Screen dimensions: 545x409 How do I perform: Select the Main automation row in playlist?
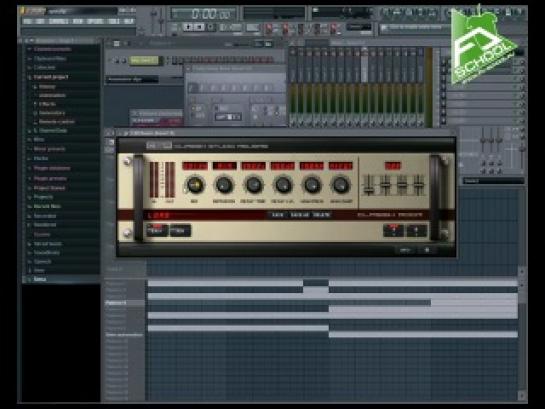pos(124,335)
